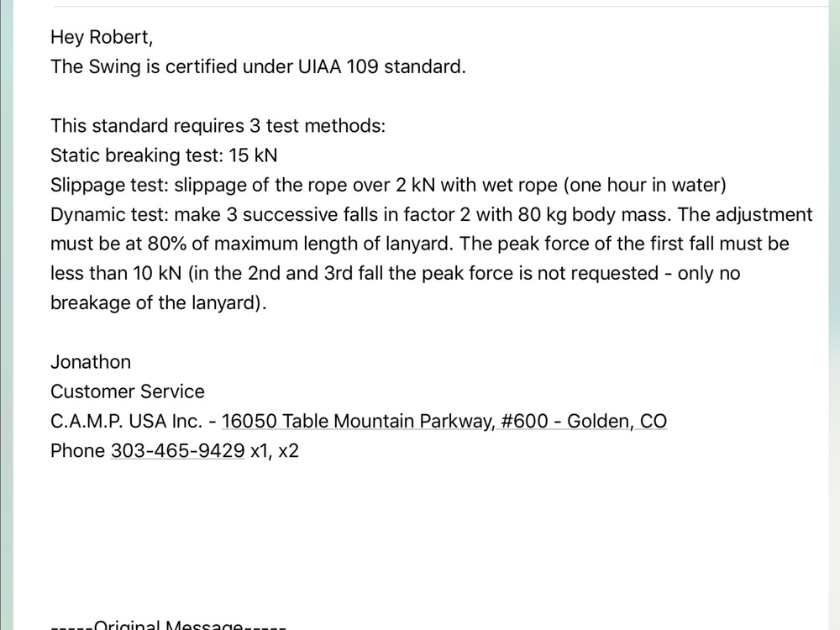Click the name "Jonathon" in the signature
Image resolution: width=840 pixels, height=630 pixels.
(x=91, y=362)
